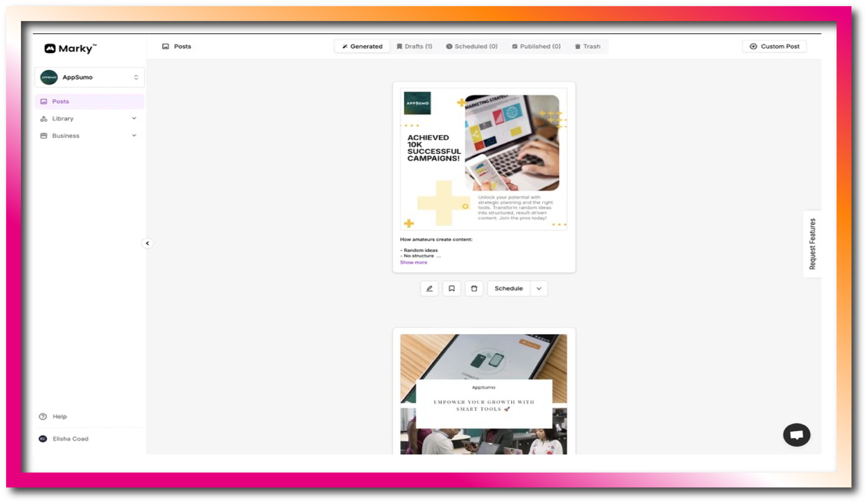Save the post to drafts using the bookmark icon
This screenshot has width=868, height=504.
452,289
